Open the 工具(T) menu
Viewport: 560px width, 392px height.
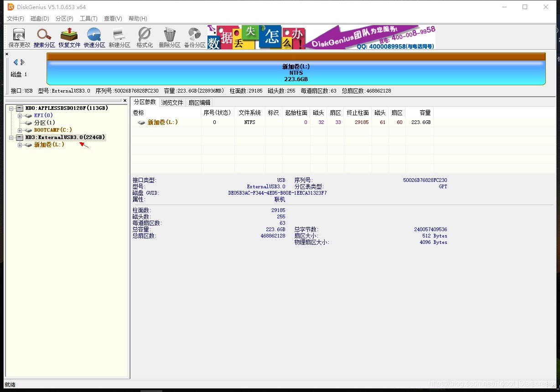pyautogui.click(x=88, y=19)
